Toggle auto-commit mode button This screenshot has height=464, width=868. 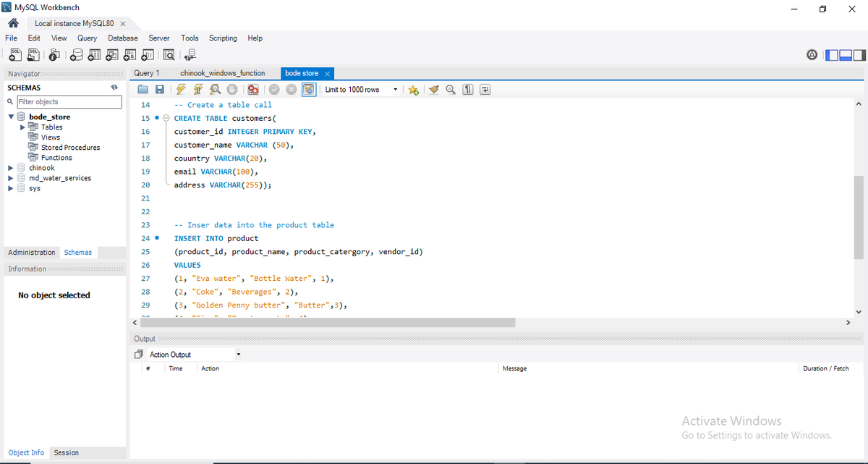click(309, 90)
